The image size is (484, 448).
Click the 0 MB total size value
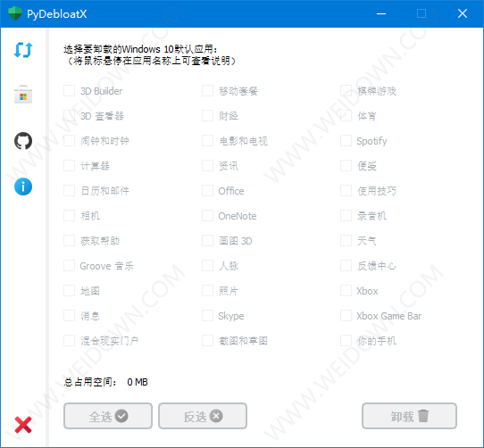tap(138, 382)
